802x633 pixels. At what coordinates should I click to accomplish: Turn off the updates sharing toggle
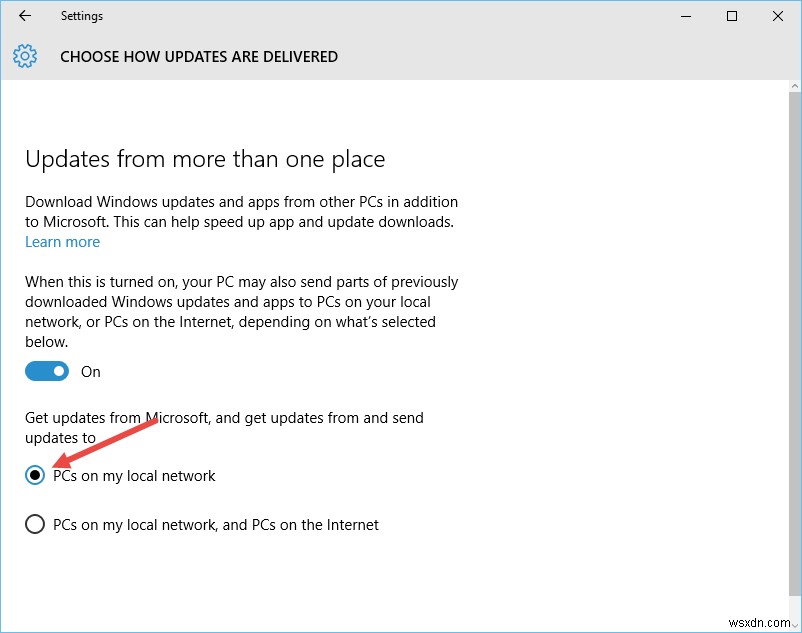click(47, 371)
